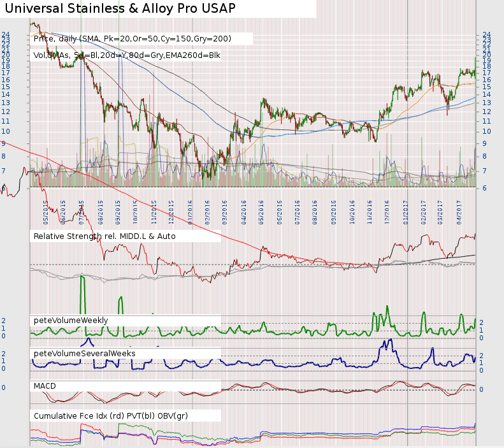
Task: Click the 09/2016 date axis label
Action: [x=334, y=212]
